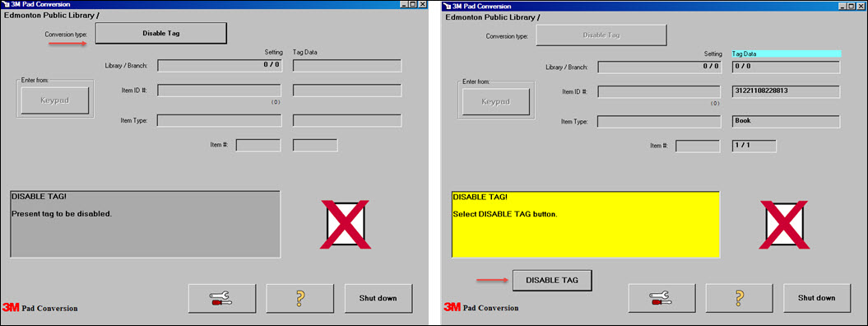Click title bar app icon of right window
The width and height of the screenshot is (868, 326).
(x=448, y=6)
